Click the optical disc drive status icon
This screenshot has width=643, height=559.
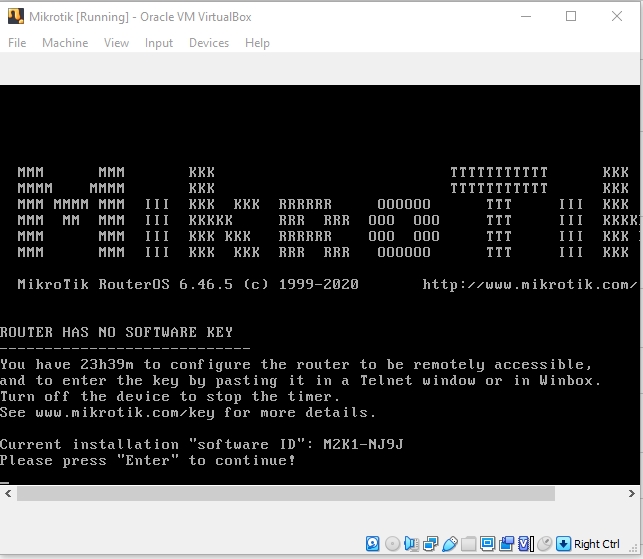pyautogui.click(x=392, y=544)
